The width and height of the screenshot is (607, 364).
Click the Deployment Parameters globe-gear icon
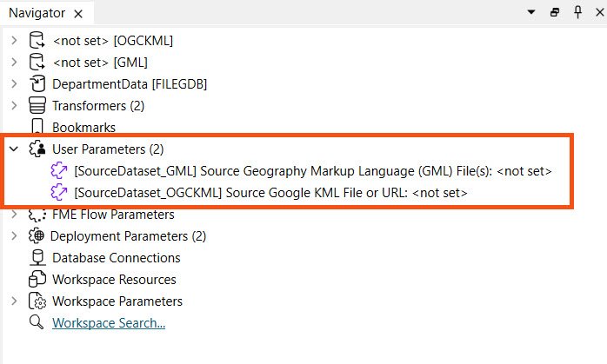37,236
